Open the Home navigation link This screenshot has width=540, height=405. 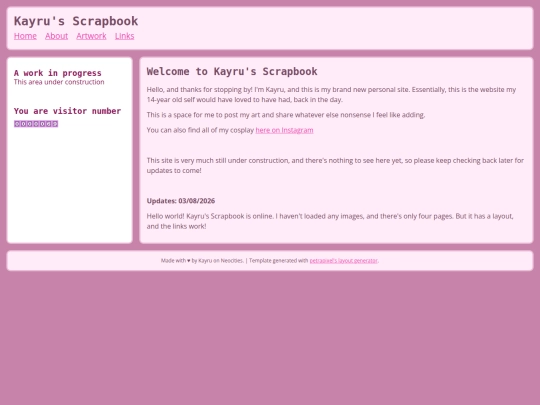(x=25, y=36)
